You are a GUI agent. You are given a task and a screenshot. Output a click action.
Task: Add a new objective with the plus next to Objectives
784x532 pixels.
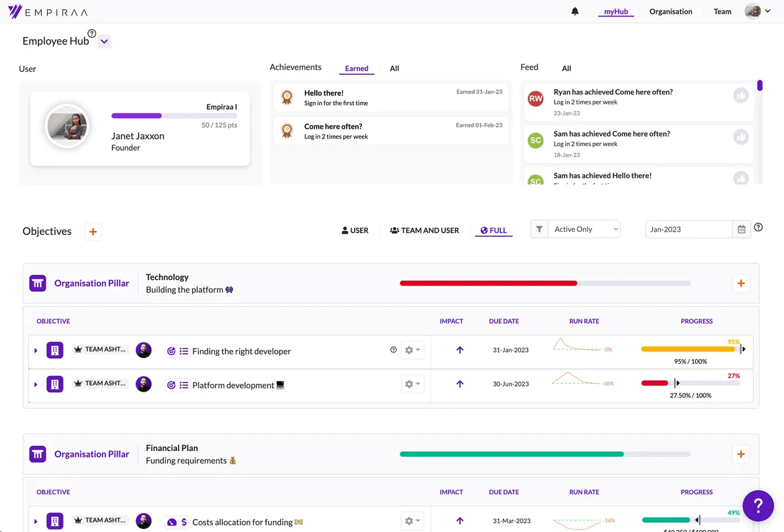(x=93, y=231)
